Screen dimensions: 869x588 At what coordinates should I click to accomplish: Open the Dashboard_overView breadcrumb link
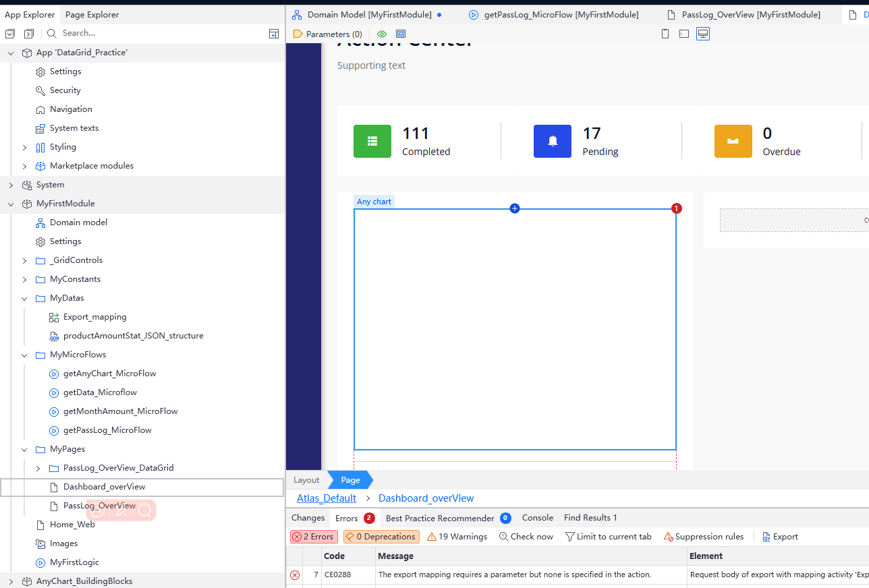coord(426,498)
